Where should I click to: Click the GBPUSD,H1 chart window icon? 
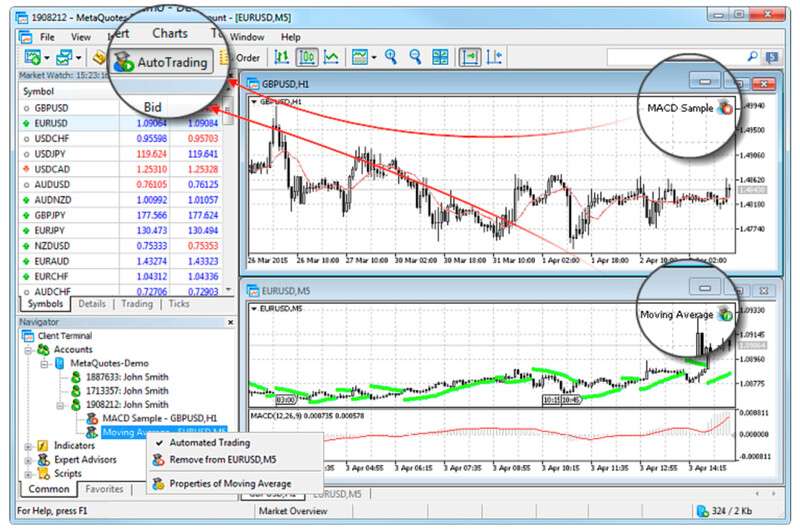click(x=253, y=83)
